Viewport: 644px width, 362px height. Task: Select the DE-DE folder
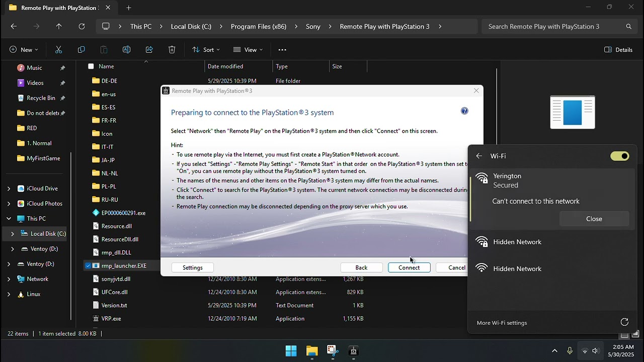[109, 80]
